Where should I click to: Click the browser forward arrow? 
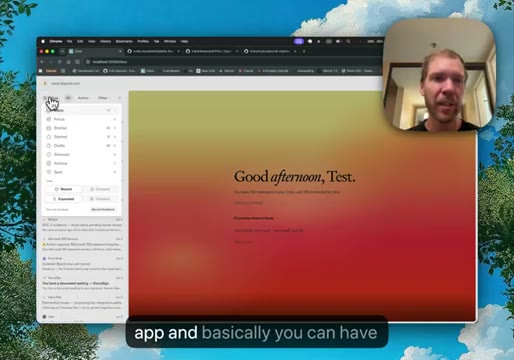(51, 62)
